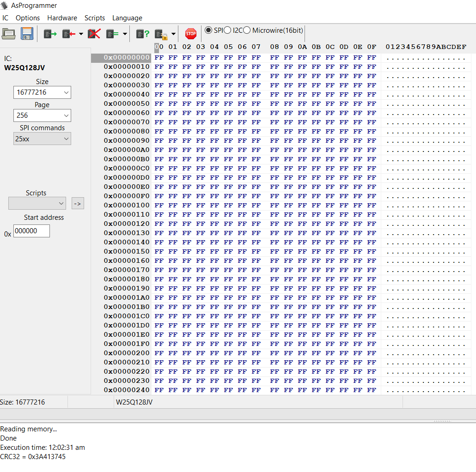The image size is (476, 472).
Task: Expand the Scripts combo box
Action: point(37,203)
